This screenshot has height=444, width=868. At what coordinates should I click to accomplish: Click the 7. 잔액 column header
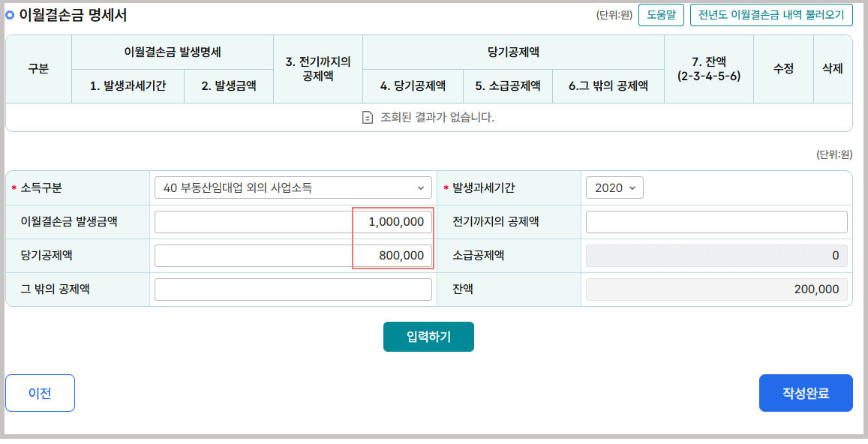tap(709, 69)
